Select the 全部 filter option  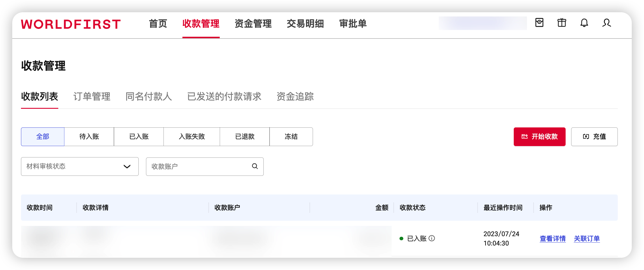pos(43,136)
